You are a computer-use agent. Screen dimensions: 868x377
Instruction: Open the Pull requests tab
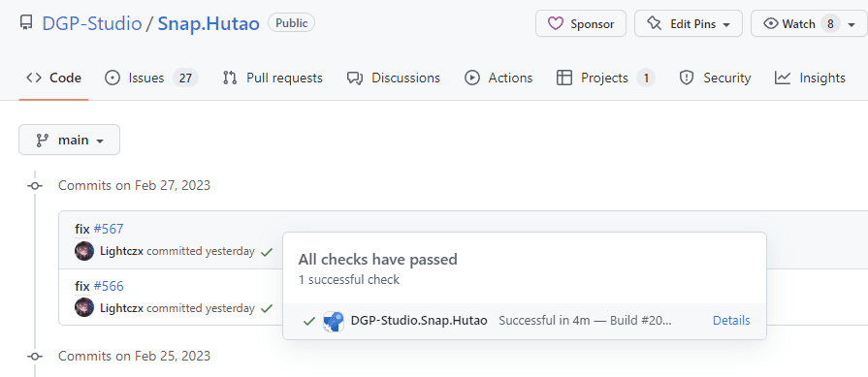click(273, 78)
